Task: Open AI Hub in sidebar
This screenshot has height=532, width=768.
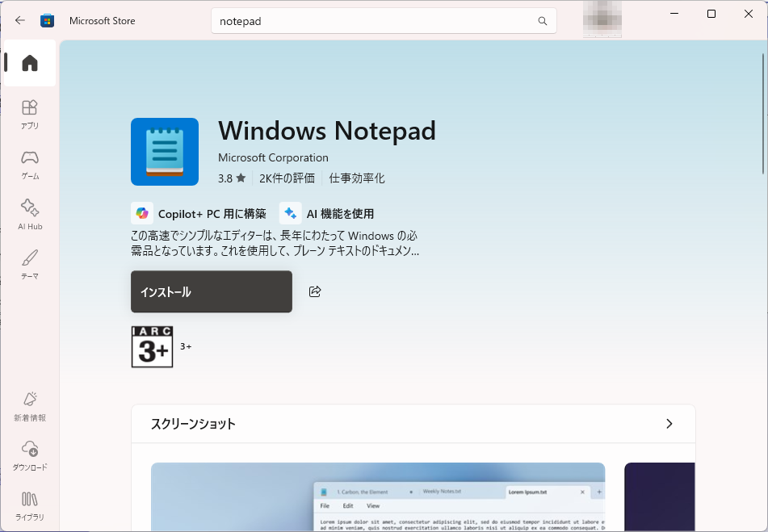Action: 30,214
